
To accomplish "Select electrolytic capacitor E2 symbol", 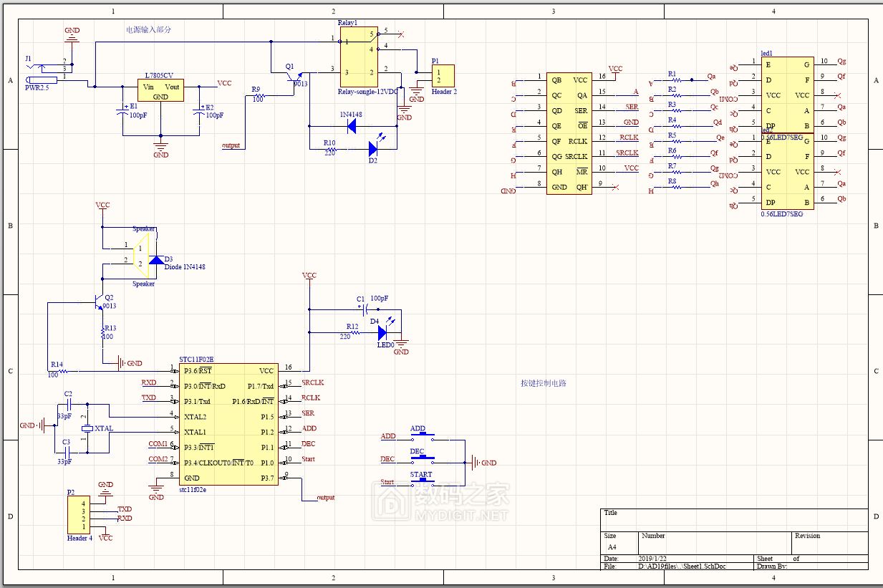I will [199, 112].
